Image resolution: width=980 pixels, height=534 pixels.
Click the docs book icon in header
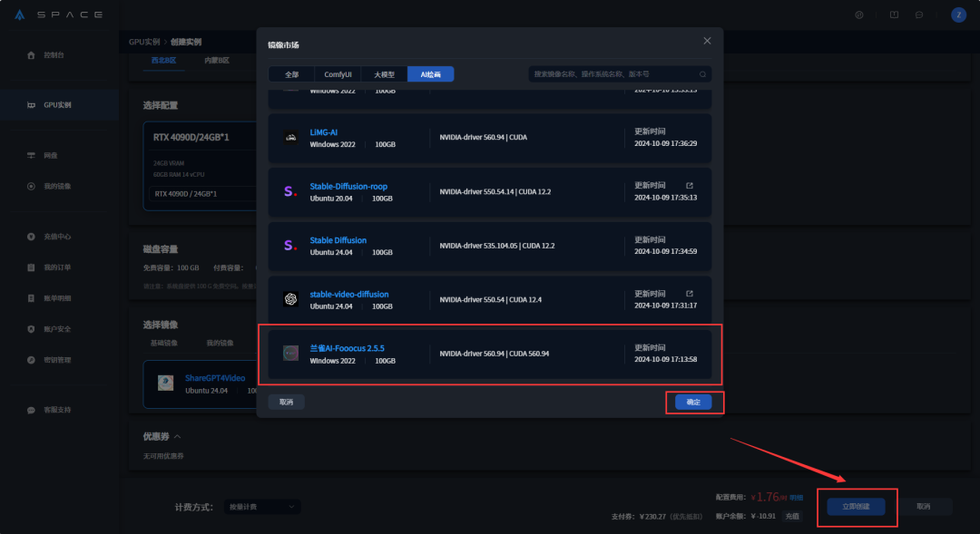click(x=895, y=15)
